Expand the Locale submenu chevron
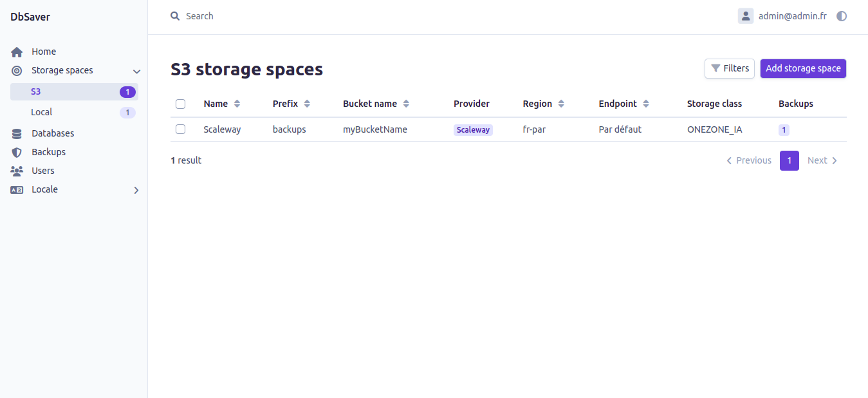868x398 pixels. coord(136,190)
